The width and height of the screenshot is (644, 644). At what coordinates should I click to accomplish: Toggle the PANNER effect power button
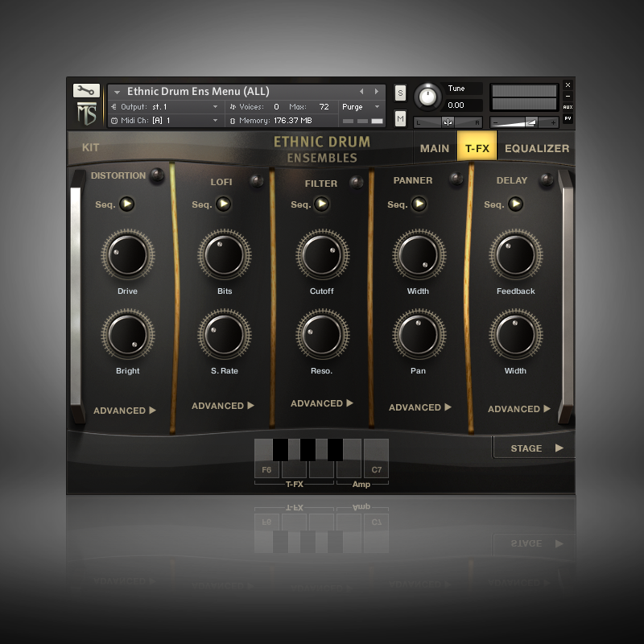pyautogui.click(x=456, y=179)
